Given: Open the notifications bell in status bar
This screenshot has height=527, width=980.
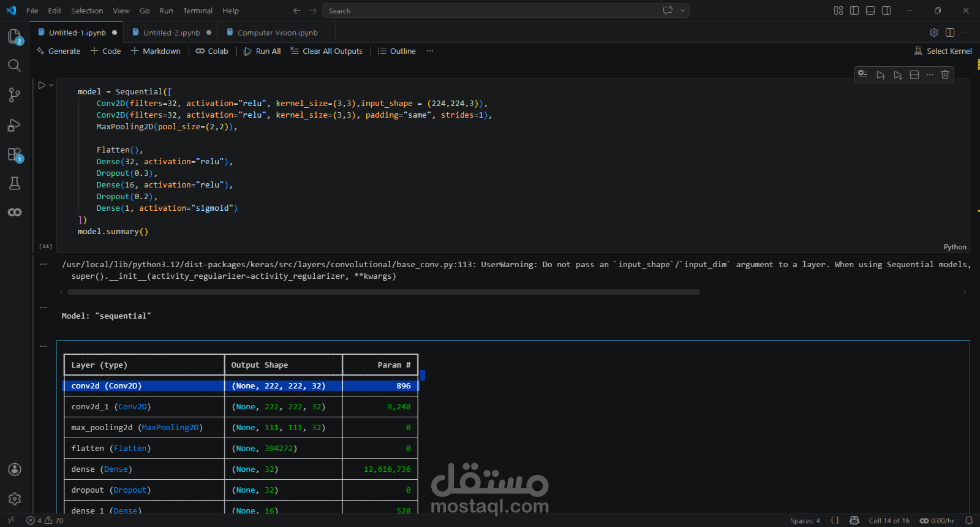Looking at the screenshot, I should coord(969,520).
